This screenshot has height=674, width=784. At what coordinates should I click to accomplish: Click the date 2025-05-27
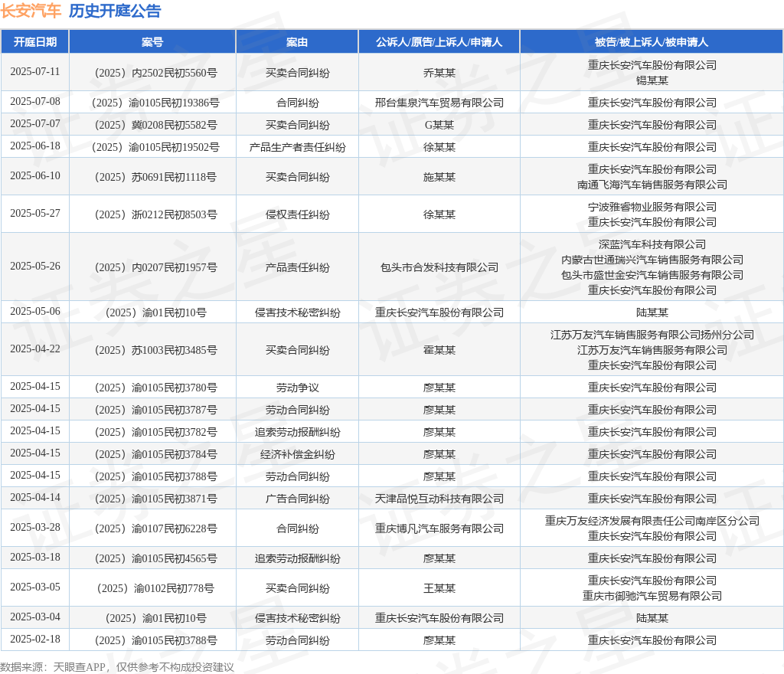pos(35,213)
